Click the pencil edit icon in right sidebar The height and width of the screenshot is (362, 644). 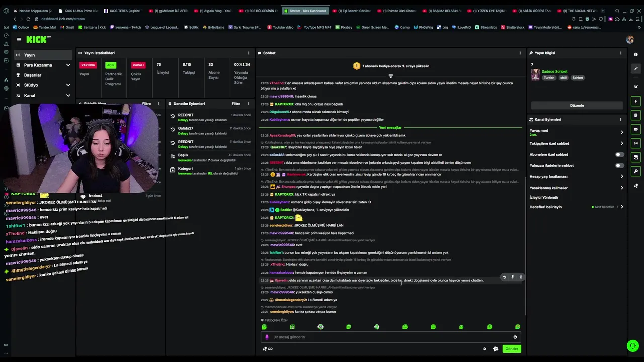click(636, 69)
